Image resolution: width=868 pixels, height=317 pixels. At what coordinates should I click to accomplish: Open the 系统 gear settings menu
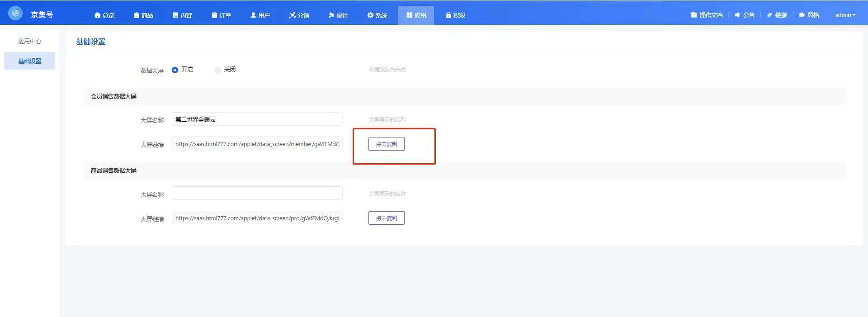[x=377, y=15]
